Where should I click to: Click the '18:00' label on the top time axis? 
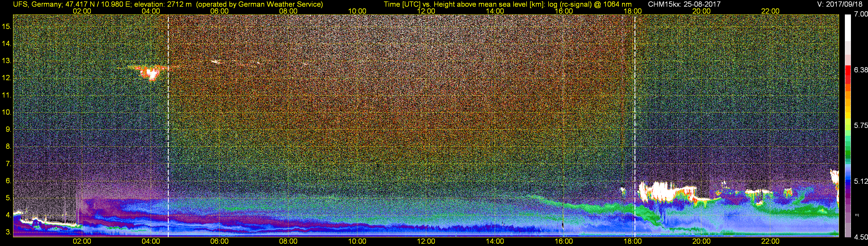pyautogui.click(x=632, y=11)
